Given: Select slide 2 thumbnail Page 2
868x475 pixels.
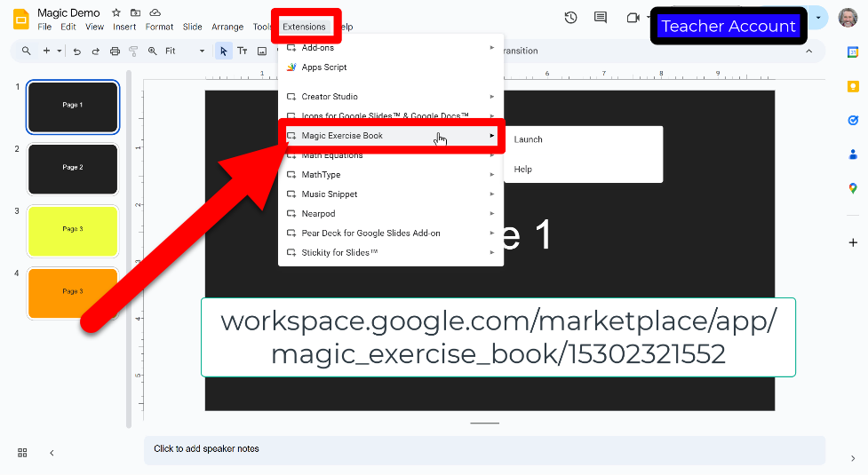Looking at the screenshot, I should (x=73, y=170).
